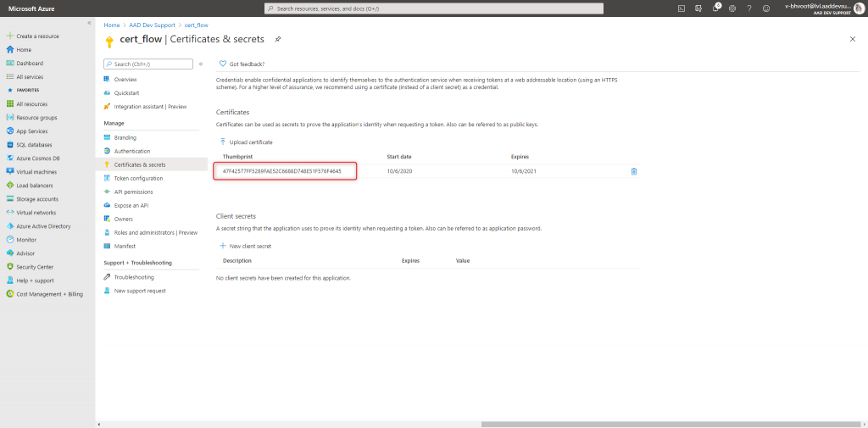Viewport: 868px width, 428px height.
Task: Open New support request
Action: click(x=135, y=291)
